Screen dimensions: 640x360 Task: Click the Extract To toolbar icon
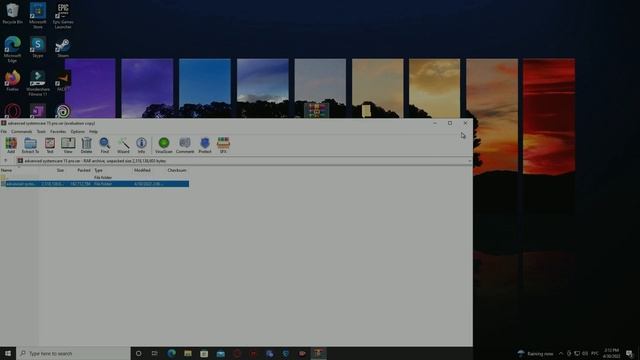(30, 145)
